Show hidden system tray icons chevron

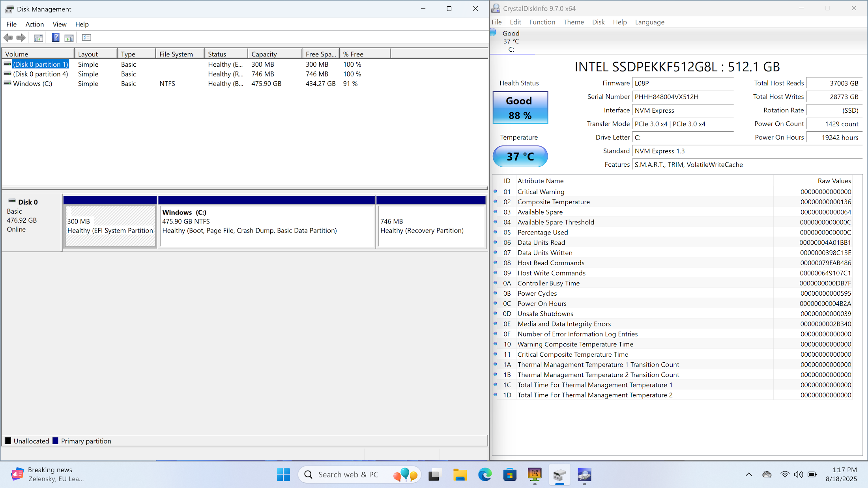click(748, 475)
